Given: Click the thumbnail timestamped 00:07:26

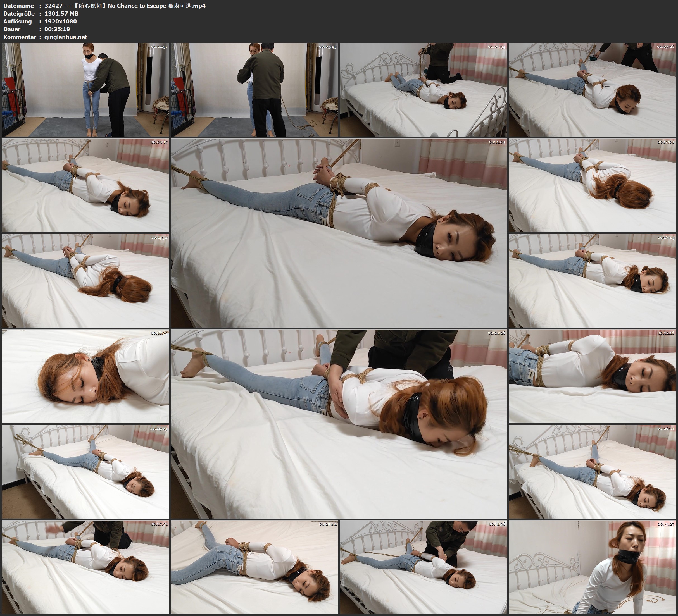Looking at the screenshot, I should 592,89.
